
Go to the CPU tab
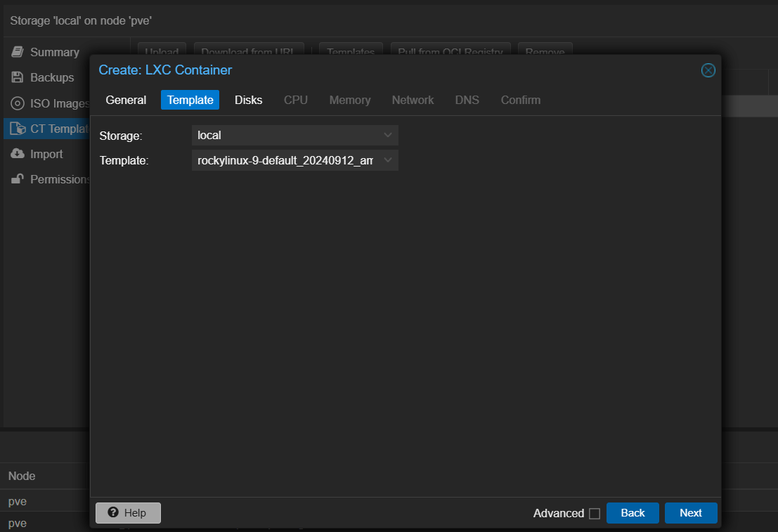296,100
